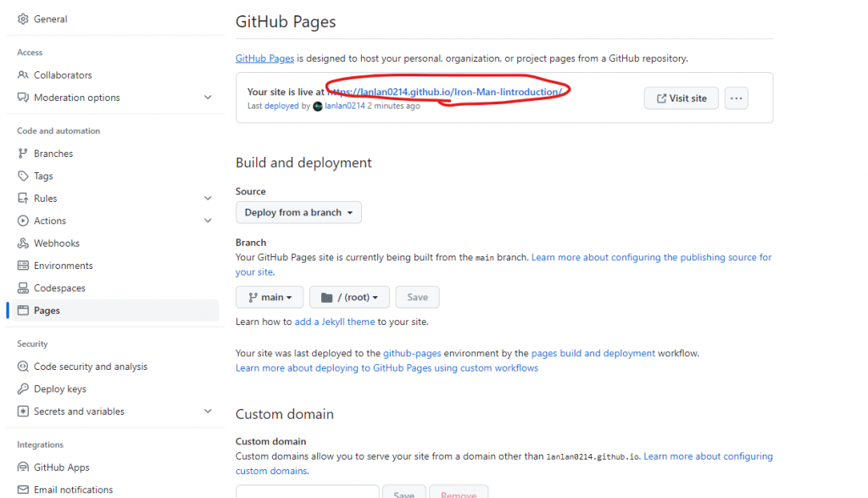Click the Environments server icon

click(x=23, y=266)
